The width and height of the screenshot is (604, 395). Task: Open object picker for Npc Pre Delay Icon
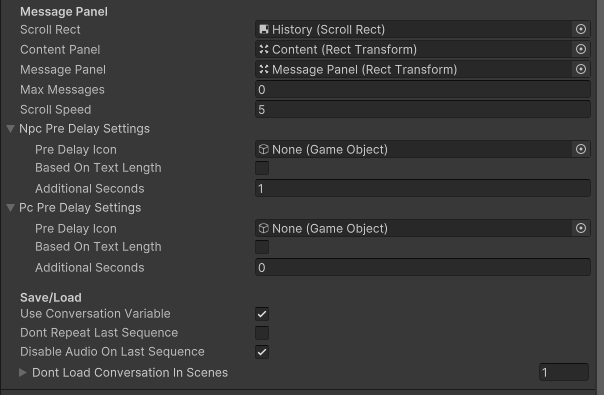581,149
